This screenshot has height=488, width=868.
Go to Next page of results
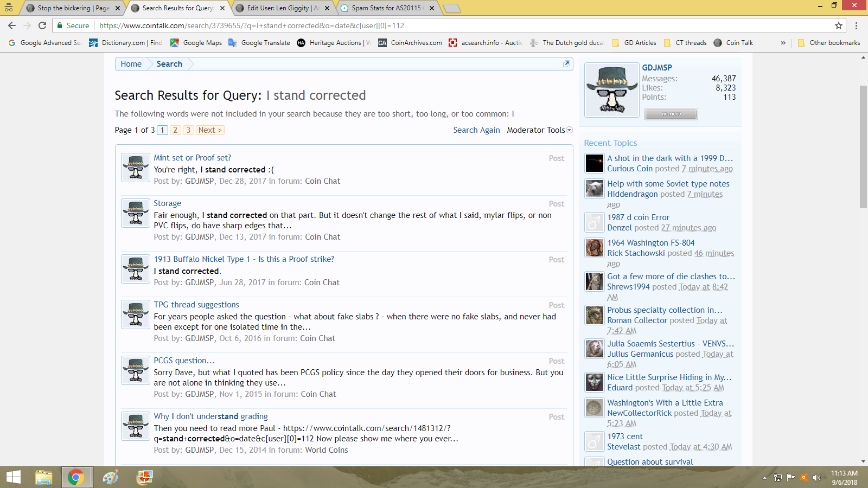click(x=209, y=130)
